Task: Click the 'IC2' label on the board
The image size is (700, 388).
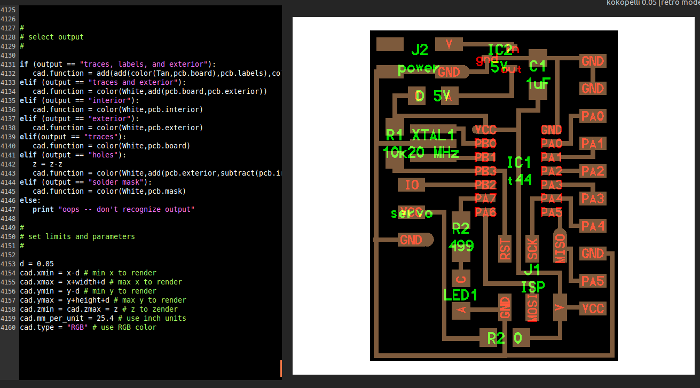Action: point(500,50)
